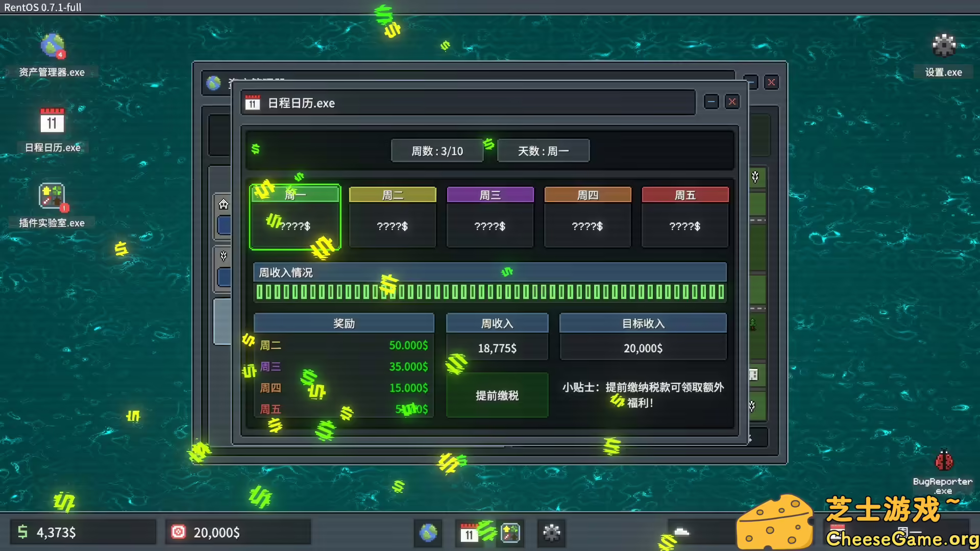The height and width of the screenshot is (551, 980).
Task: Click the 周收入情况 green progress bar
Action: 490,292
